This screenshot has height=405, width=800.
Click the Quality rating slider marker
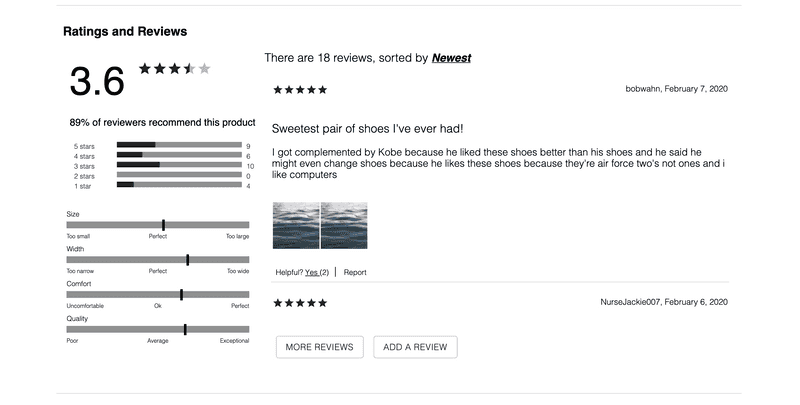185,329
